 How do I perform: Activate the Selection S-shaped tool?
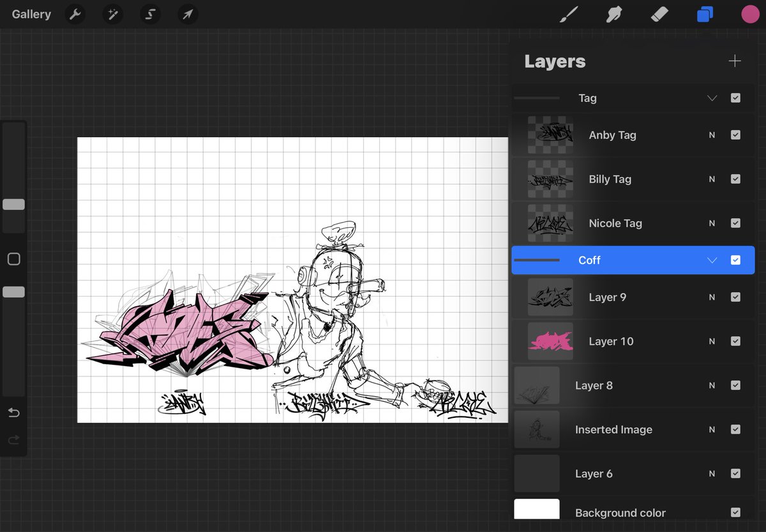151,14
